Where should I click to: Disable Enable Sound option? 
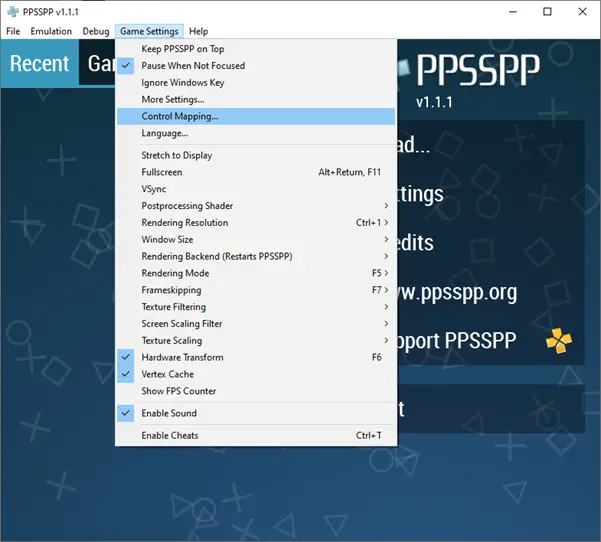(x=256, y=413)
